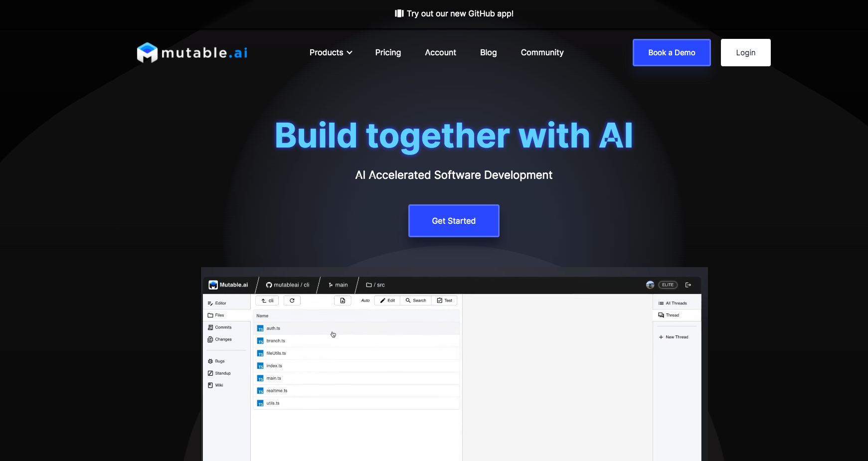This screenshot has width=868, height=461.
Task: Select the auth.ts file
Action: (x=273, y=328)
